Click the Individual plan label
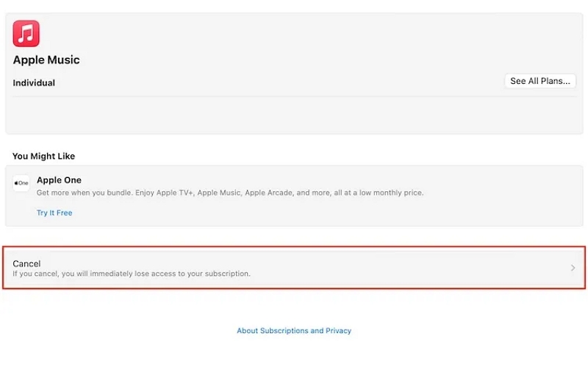The height and width of the screenshot is (381, 588). click(34, 83)
